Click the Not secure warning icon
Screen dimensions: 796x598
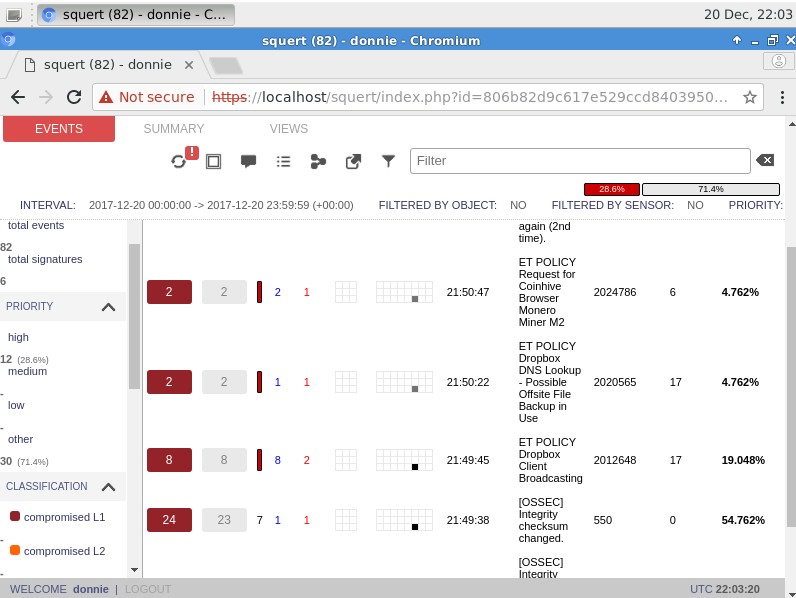point(106,97)
